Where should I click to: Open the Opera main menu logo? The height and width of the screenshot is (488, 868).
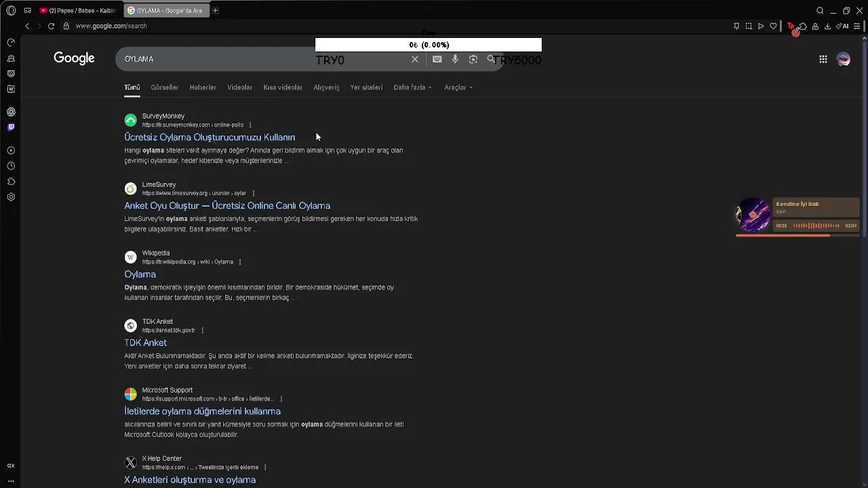(11, 11)
